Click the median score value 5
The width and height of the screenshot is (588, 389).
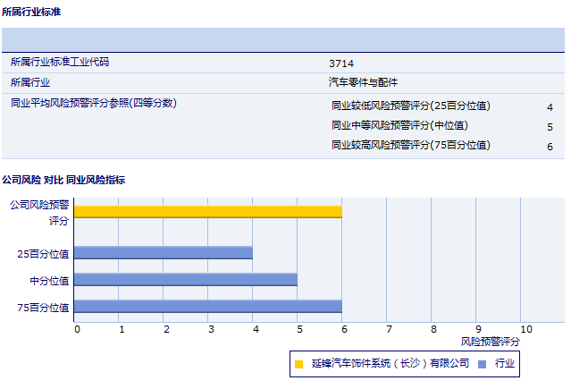(x=550, y=127)
